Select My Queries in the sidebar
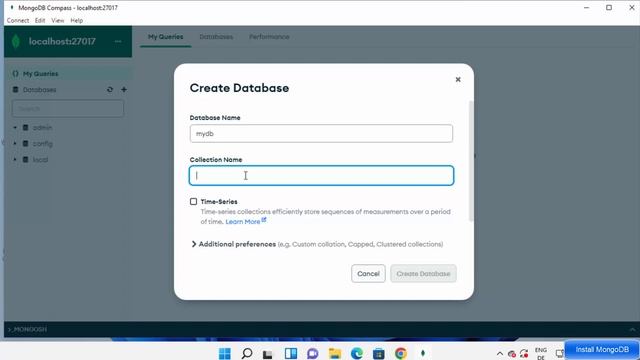The width and height of the screenshot is (640, 360). pyautogui.click(x=68, y=73)
